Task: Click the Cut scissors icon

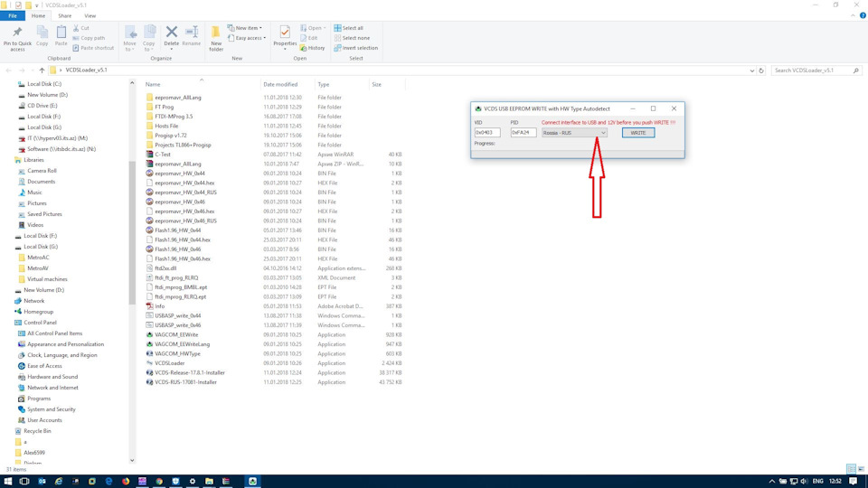Action: pos(76,28)
